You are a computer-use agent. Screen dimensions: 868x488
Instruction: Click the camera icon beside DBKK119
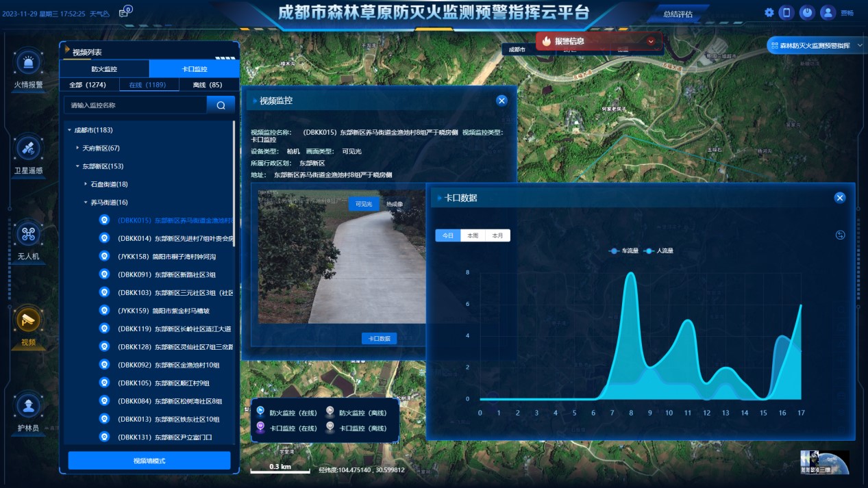pos(104,329)
